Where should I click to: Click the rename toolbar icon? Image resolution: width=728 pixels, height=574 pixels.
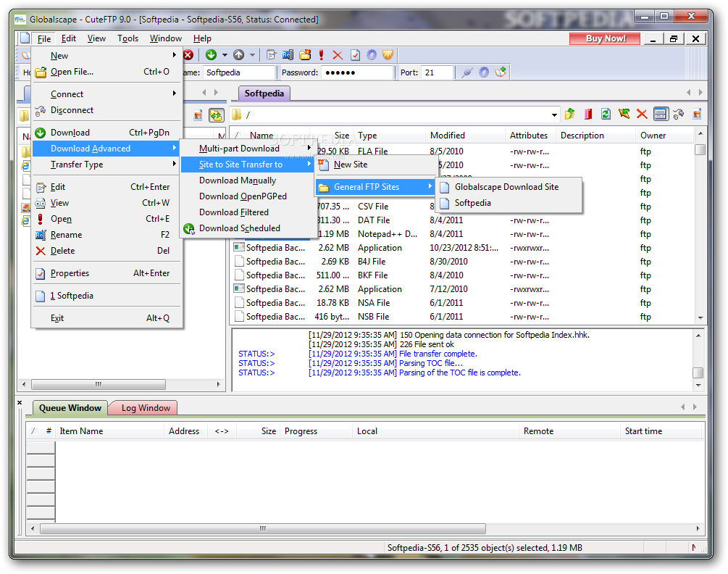[288, 55]
